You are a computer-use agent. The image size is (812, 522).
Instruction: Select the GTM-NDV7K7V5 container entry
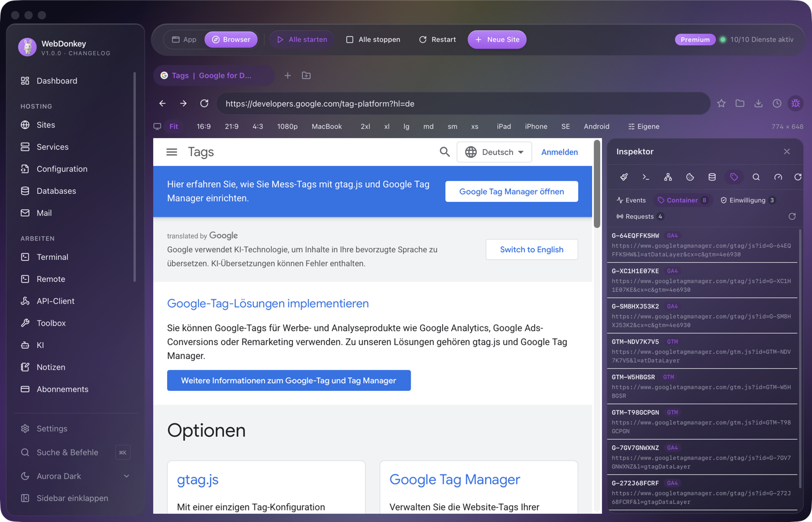702,351
